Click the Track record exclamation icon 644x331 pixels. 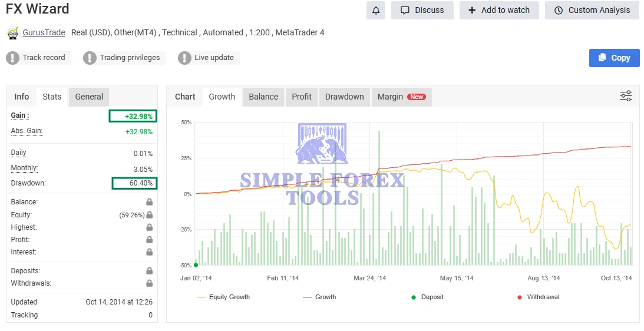coord(13,58)
